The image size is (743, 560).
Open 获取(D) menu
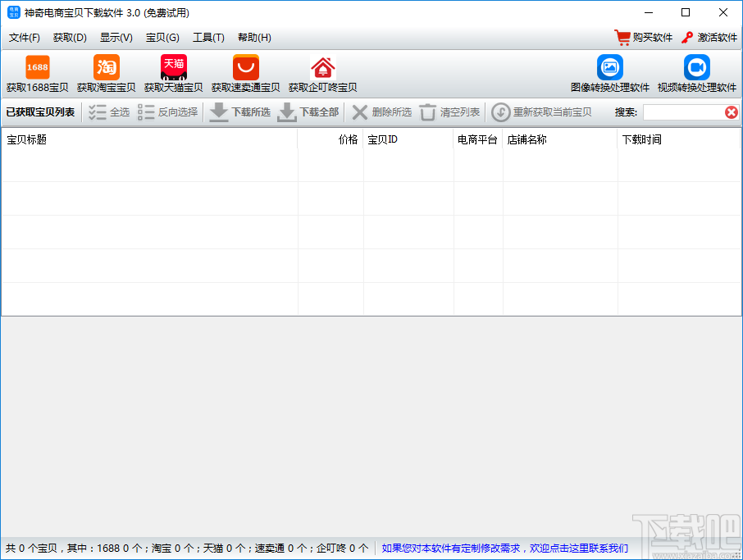[x=70, y=38]
